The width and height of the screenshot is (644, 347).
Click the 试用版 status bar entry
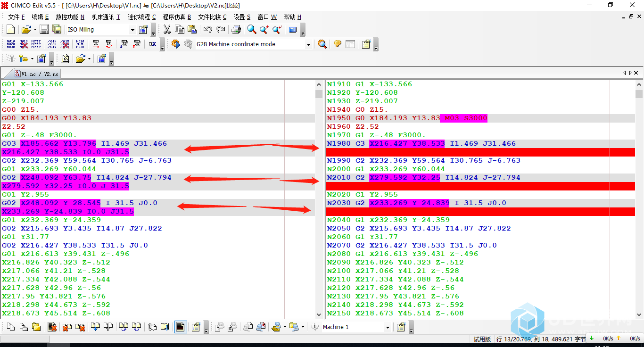click(x=482, y=339)
